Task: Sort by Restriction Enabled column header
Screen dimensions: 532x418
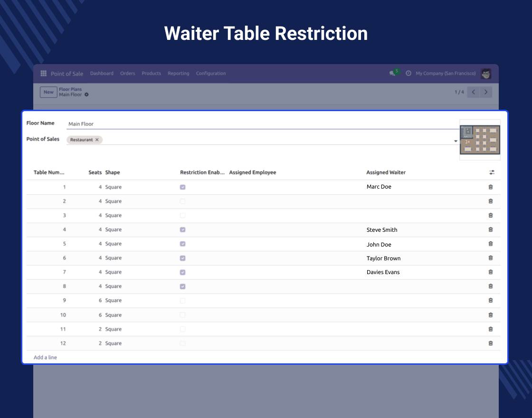Action: click(202, 172)
